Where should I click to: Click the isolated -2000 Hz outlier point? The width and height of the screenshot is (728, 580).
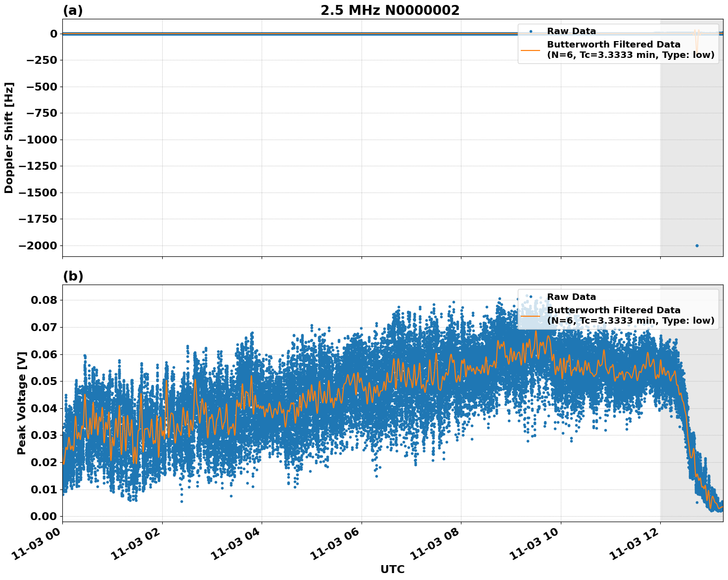tap(697, 245)
